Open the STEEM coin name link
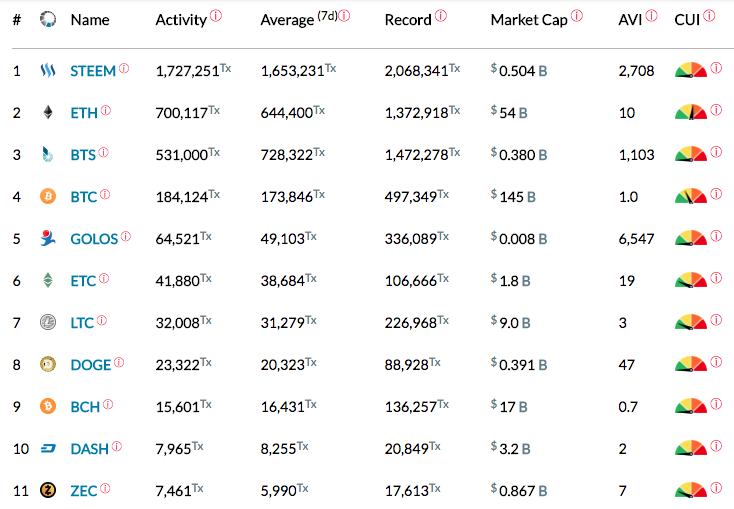The height and width of the screenshot is (509, 734). 93,71
